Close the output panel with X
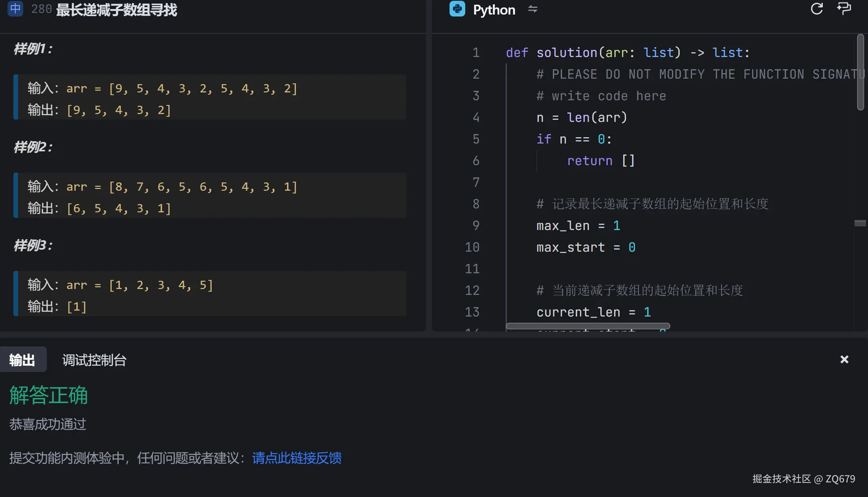 tap(844, 359)
